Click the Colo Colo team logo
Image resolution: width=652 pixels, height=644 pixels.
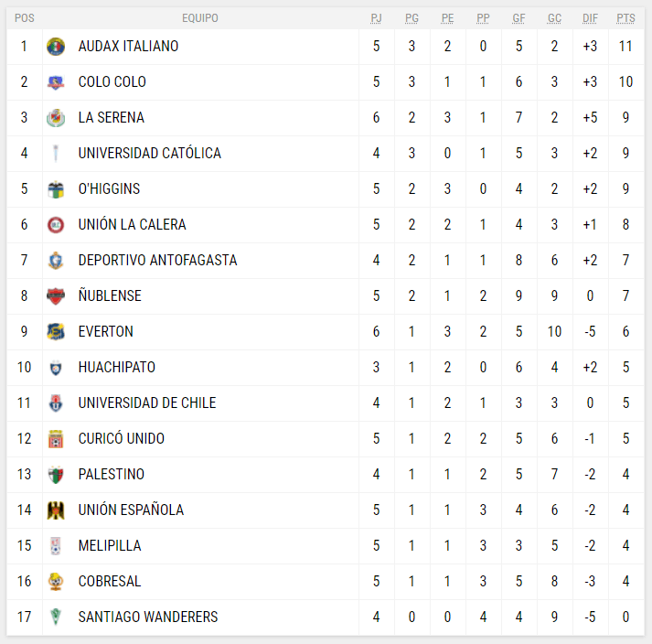56,81
